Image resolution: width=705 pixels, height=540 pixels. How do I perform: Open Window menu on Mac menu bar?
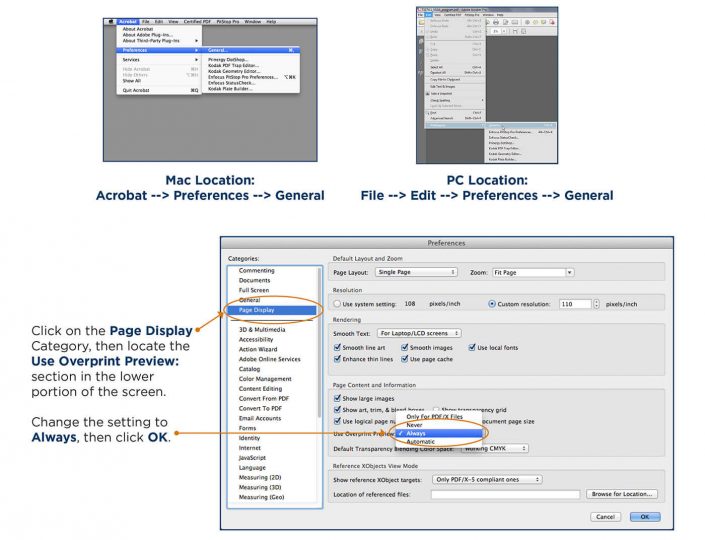[x=253, y=22]
